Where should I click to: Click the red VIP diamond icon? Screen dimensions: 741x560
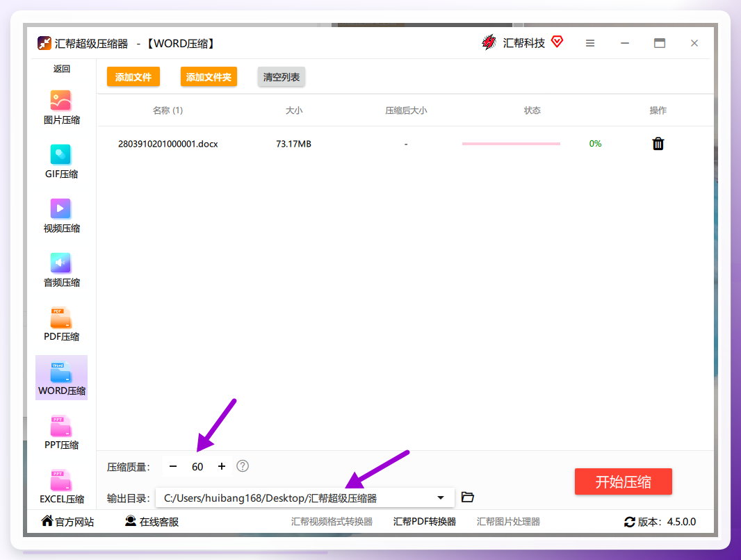pos(557,42)
